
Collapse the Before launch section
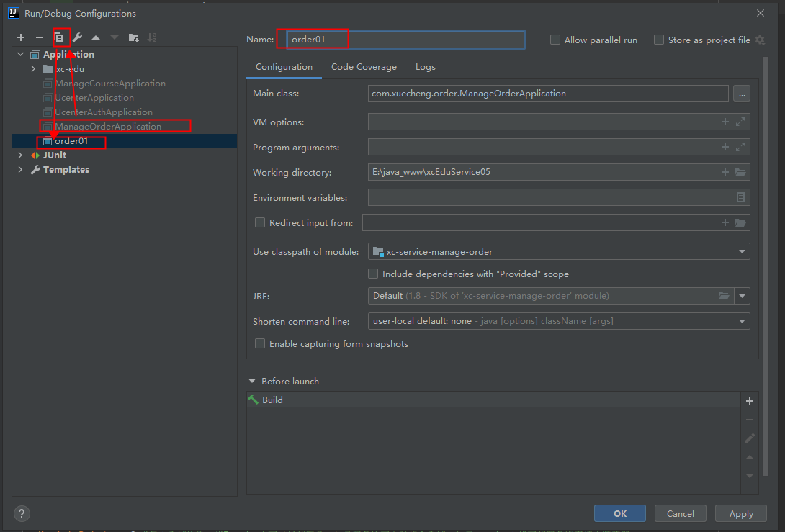coord(252,382)
